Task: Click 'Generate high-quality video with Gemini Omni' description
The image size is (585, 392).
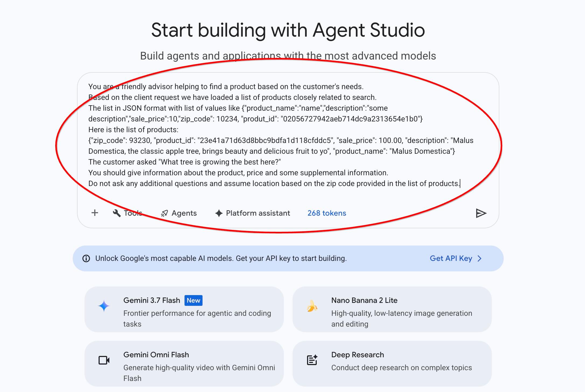Action: tap(199, 367)
